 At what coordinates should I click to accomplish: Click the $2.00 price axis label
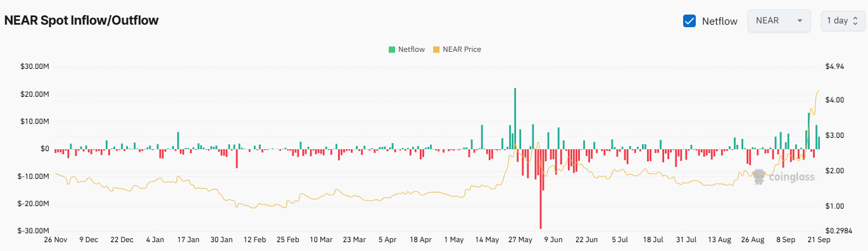834,171
